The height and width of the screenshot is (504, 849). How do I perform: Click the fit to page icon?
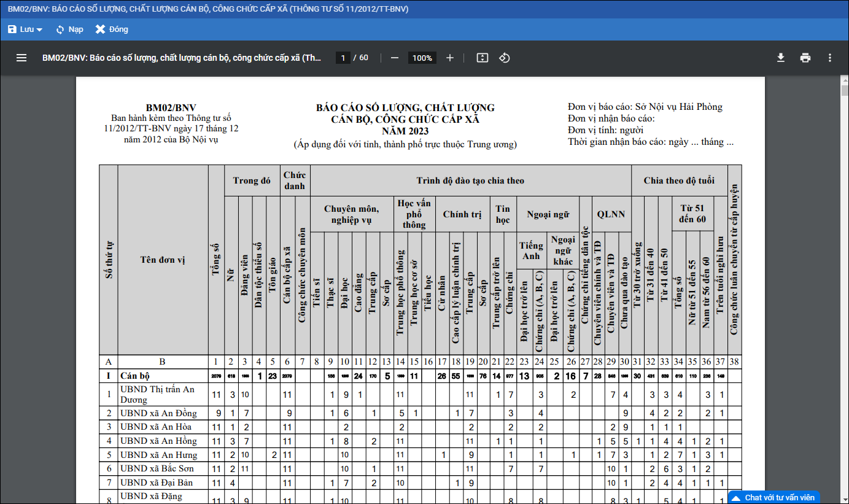click(x=483, y=58)
